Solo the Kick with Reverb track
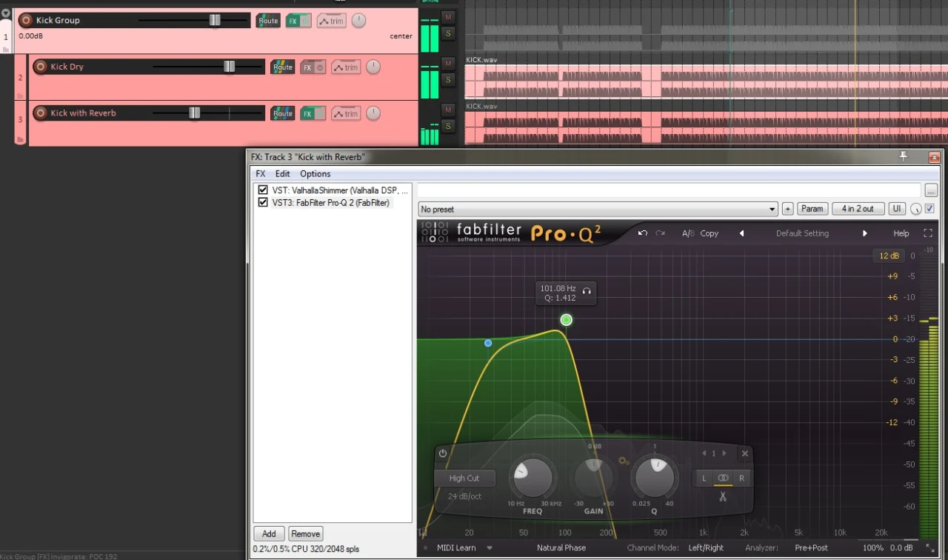The image size is (948, 560). [x=448, y=126]
